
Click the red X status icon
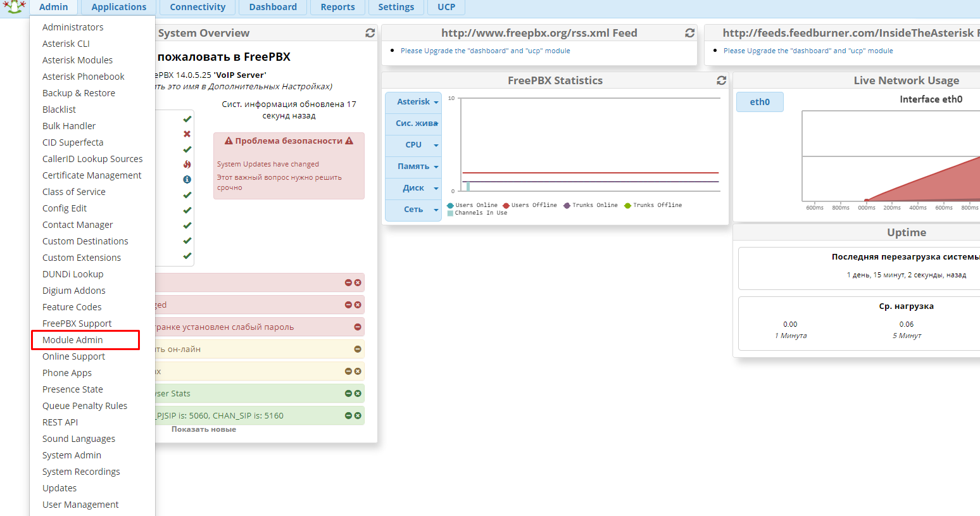click(x=187, y=134)
